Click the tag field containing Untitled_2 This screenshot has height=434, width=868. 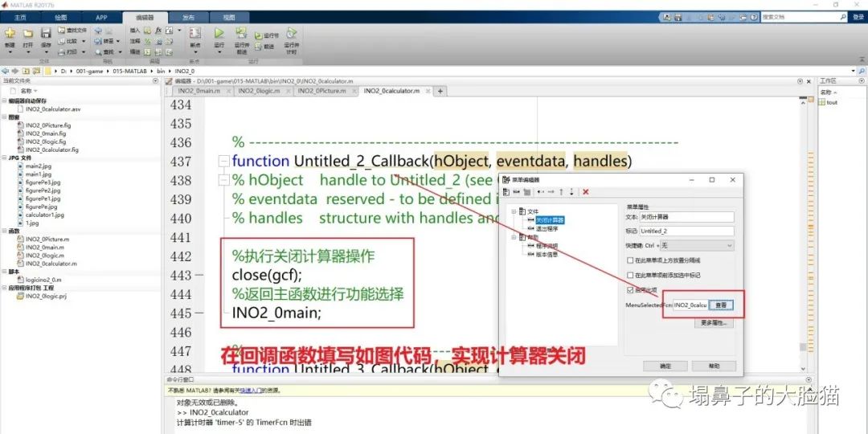pos(686,231)
